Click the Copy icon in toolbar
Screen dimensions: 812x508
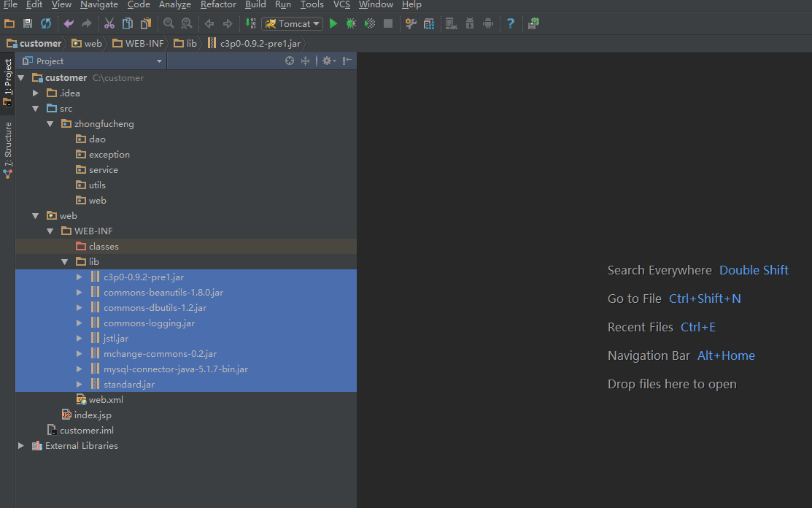(x=128, y=24)
